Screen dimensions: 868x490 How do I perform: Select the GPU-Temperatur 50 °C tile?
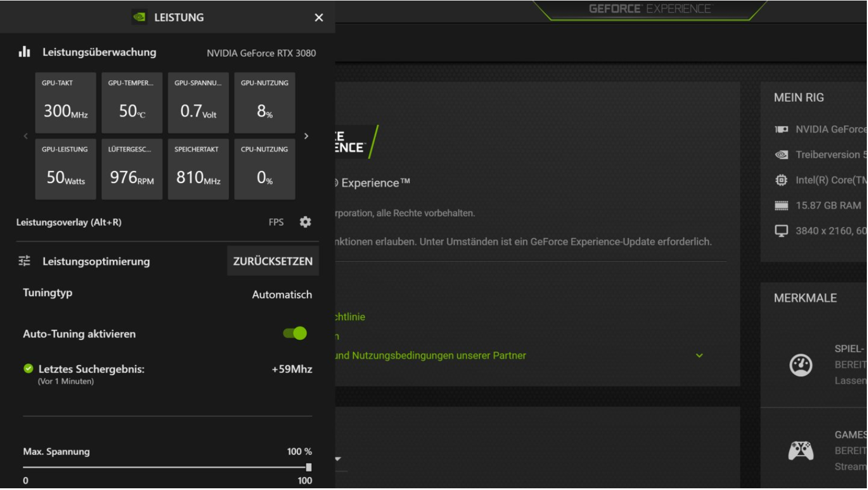pos(132,103)
